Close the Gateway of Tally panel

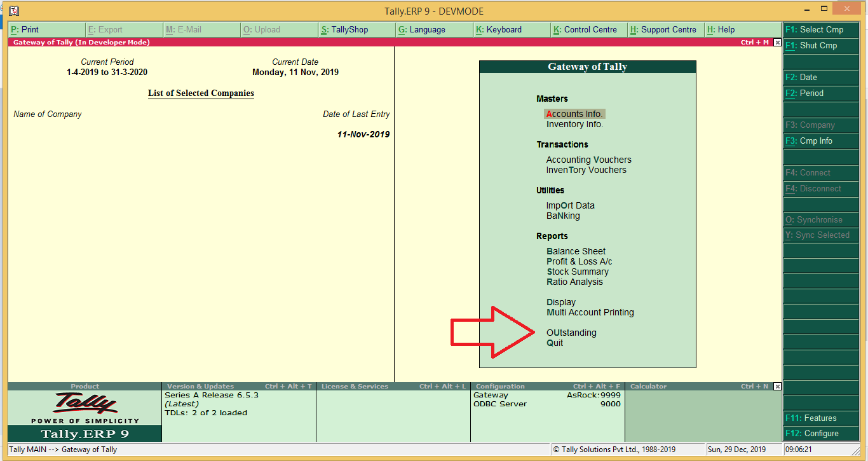[777, 43]
